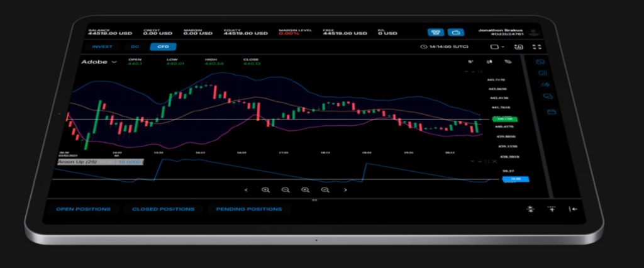This screenshot has height=268, width=644.
Task: Click the clock icon beside 14:14:00 (UTC)
Action: (423, 47)
